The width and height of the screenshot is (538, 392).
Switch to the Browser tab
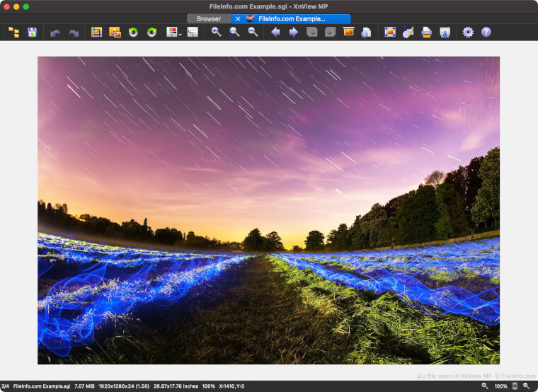209,18
